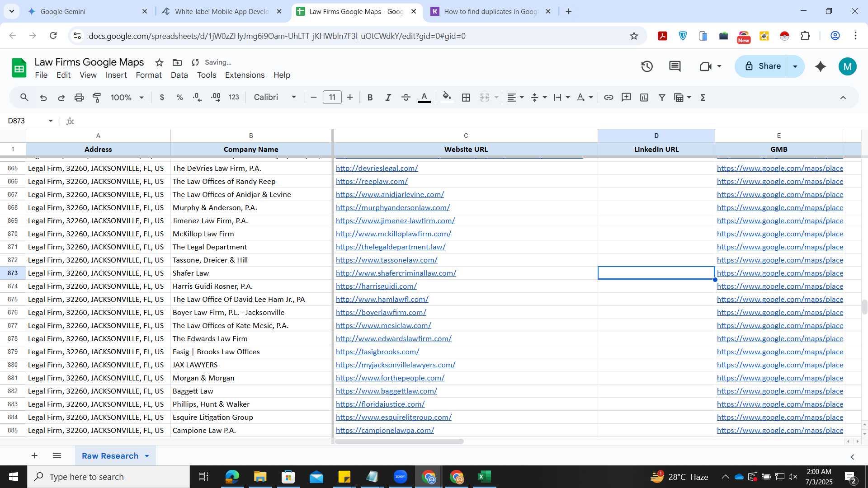Format as percent
Screen dimensions: 868x488
(x=179, y=97)
